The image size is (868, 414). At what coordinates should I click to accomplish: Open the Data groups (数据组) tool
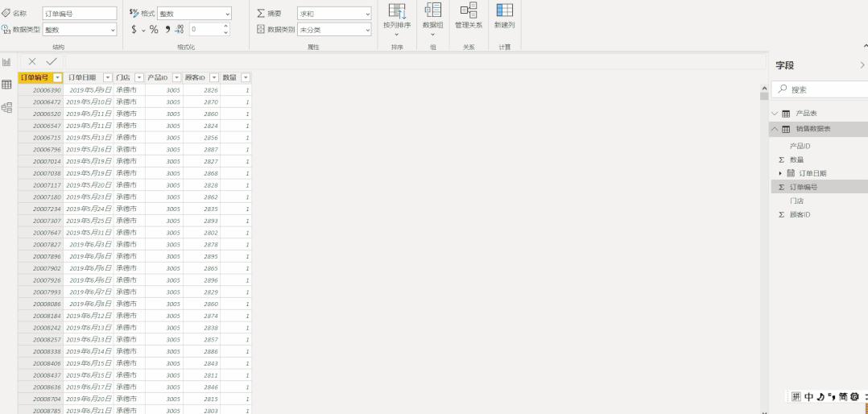(x=433, y=19)
